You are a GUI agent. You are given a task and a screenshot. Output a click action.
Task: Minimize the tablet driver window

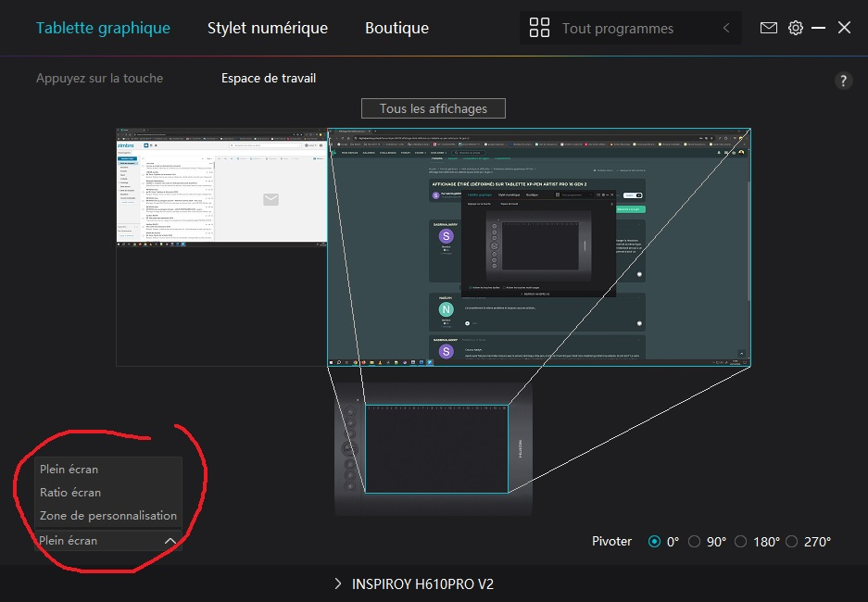(x=819, y=28)
